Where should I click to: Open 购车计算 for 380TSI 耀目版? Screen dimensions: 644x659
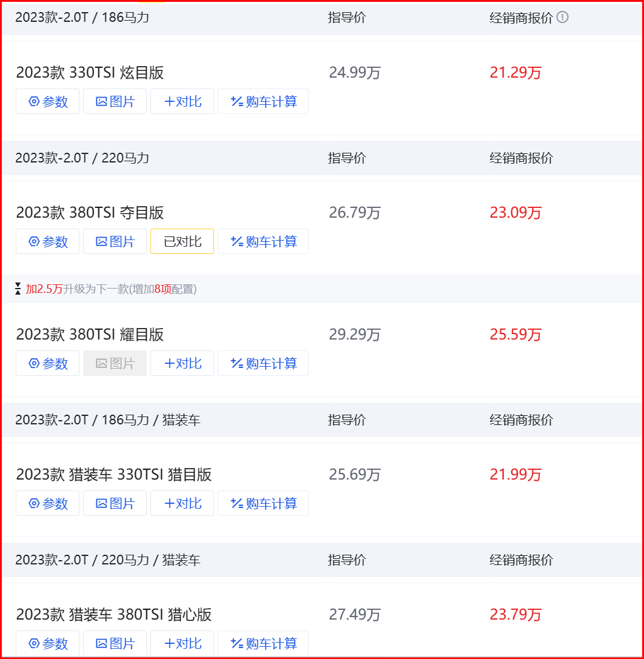[x=263, y=363]
